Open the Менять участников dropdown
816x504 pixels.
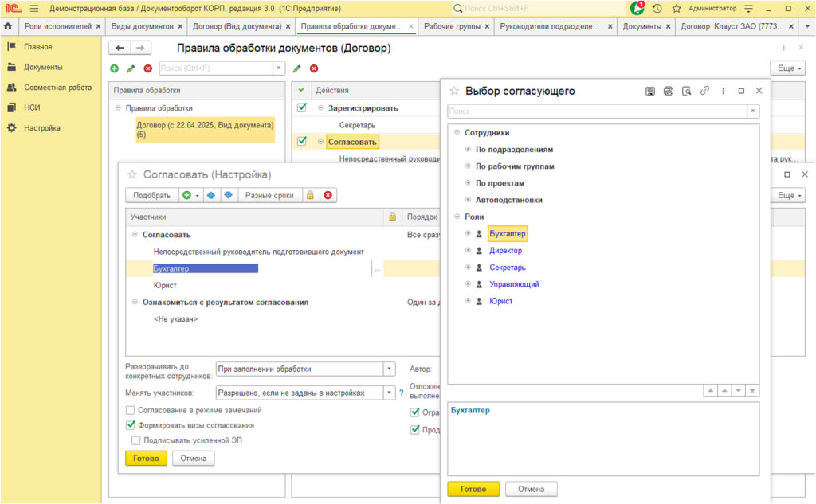(x=389, y=393)
